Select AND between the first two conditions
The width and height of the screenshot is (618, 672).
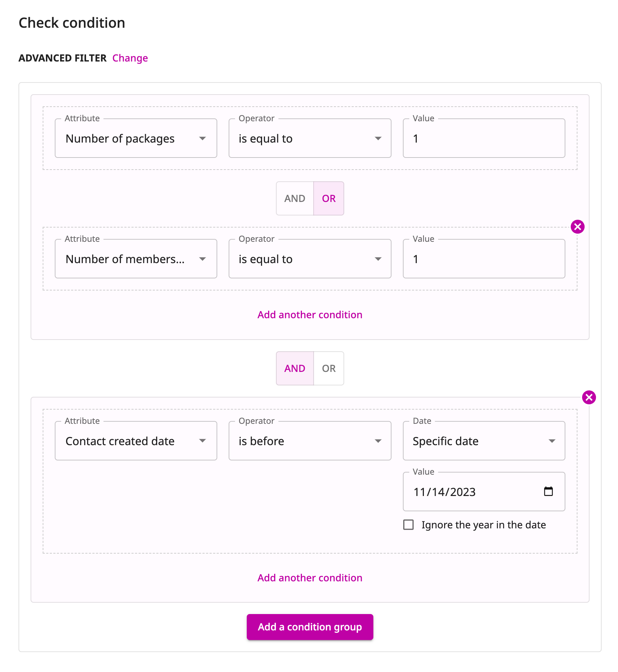point(295,198)
